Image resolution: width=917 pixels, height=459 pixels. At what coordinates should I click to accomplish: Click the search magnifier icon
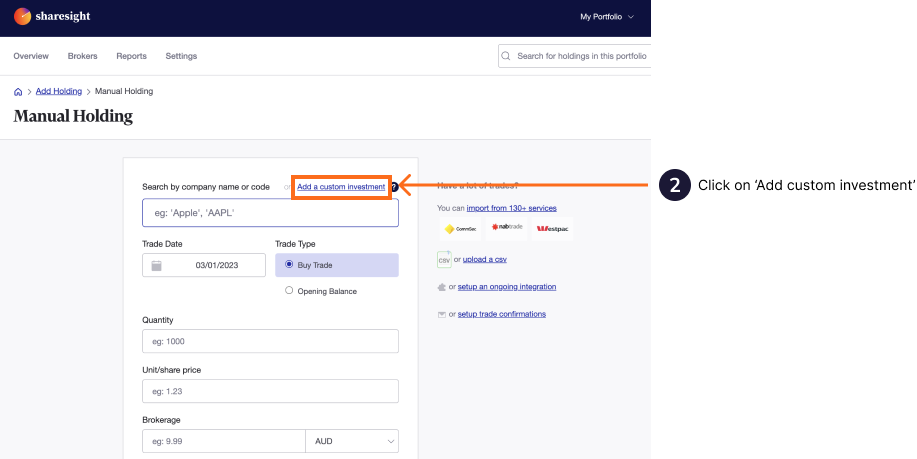pos(506,56)
